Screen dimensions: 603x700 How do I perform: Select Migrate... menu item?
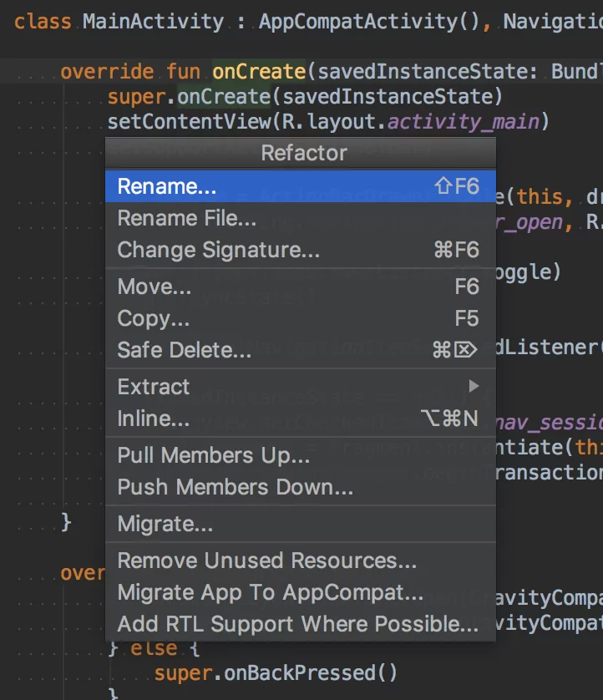pyautogui.click(x=301, y=524)
